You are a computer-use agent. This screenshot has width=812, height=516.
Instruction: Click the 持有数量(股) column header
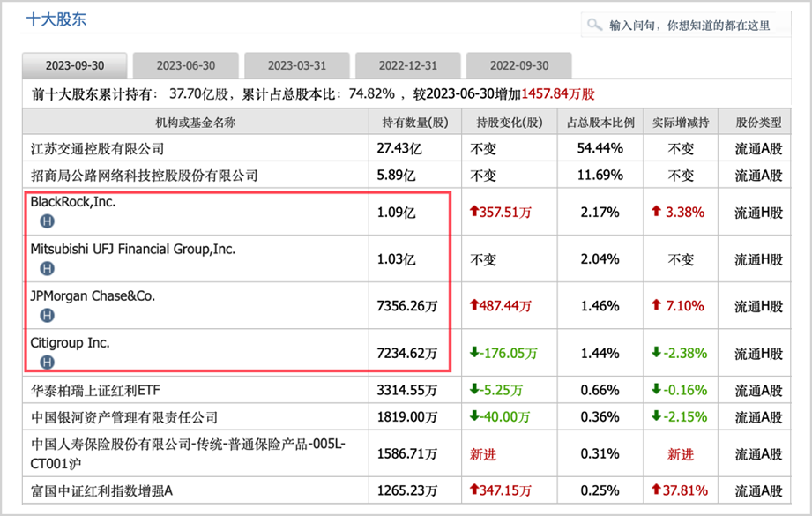[413, 122]
